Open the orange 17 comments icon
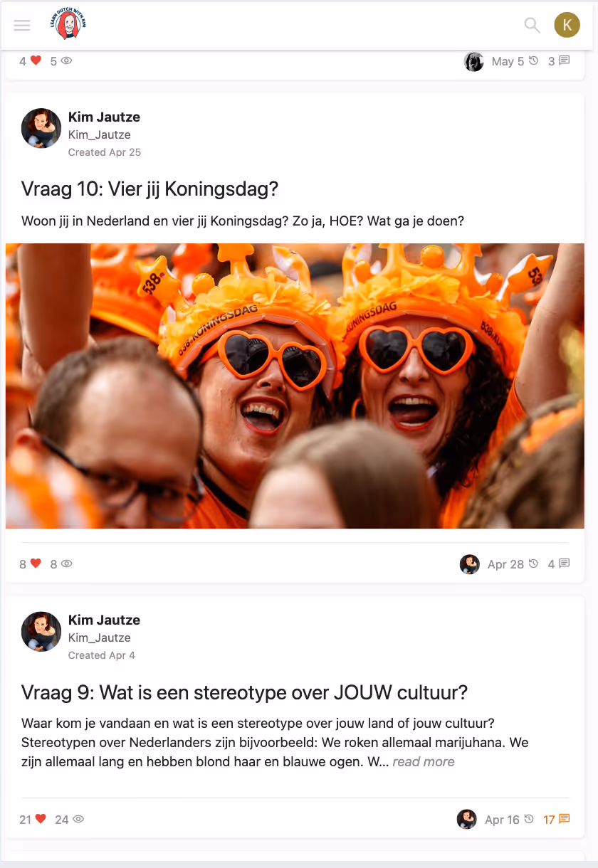The width and height of the screenshot is (598, 868). click(x=565, y=819)
